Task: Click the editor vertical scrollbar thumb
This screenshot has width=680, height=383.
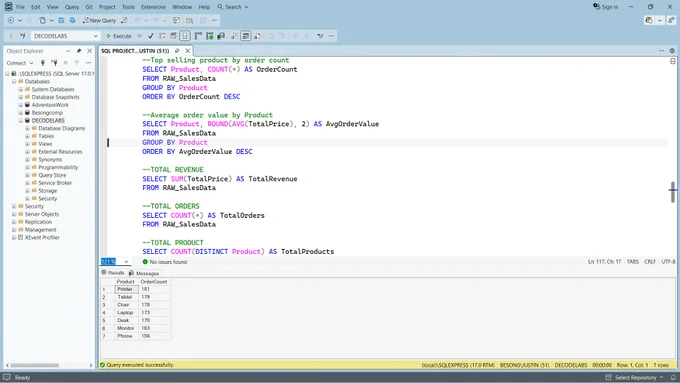Action: tap(673, 192)
